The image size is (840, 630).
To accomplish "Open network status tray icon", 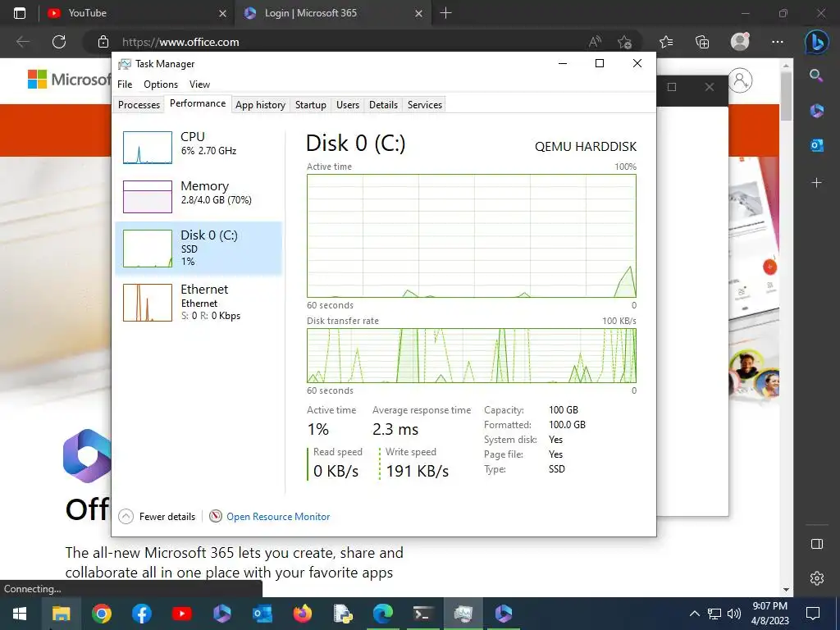I will coord(714,614).
